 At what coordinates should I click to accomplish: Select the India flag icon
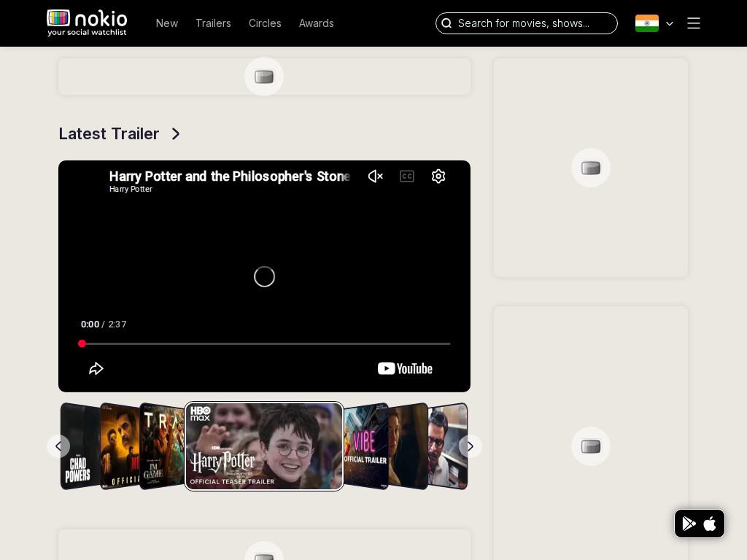647,23
